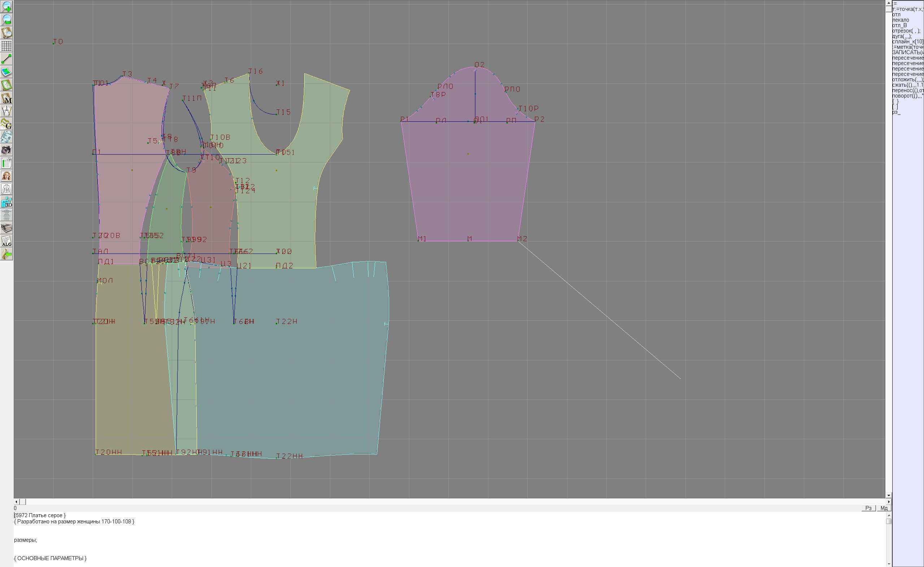
Task: Click the zoom in magnifier icon
Action: pyautogui.click(x=6, y=7)
